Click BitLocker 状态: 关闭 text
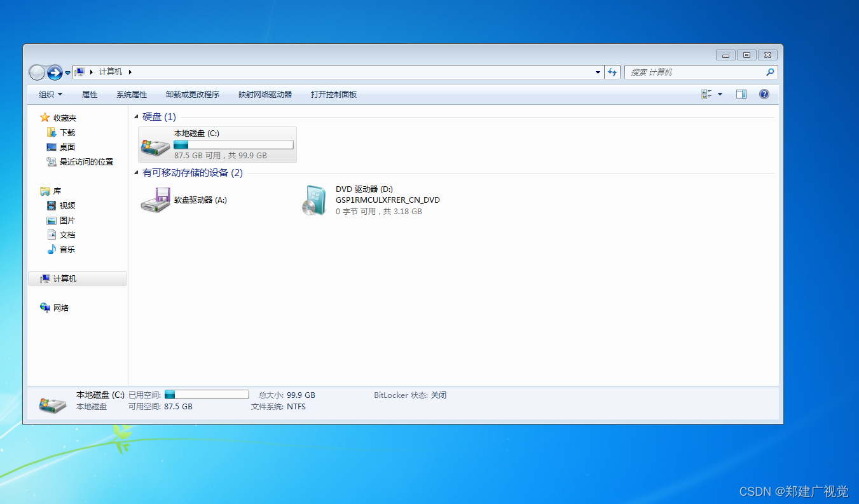This screenshot has height=504, width=859. coord(410,395)
